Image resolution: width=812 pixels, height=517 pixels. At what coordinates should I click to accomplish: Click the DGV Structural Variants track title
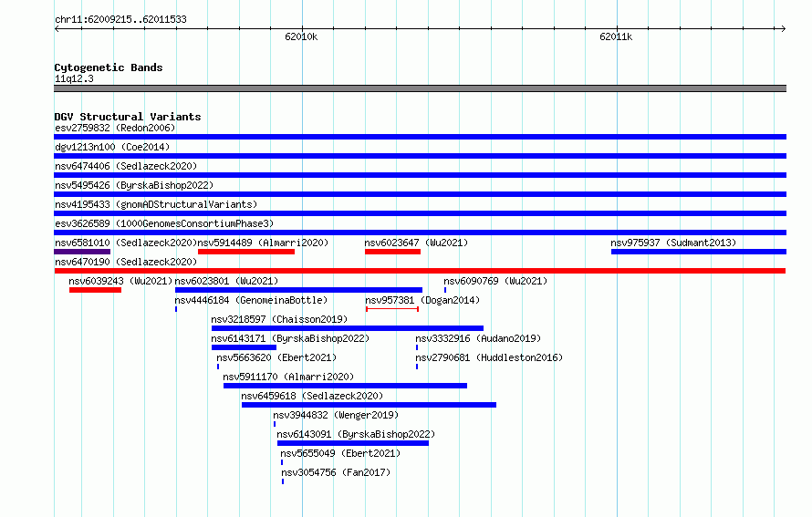[128, 117]
